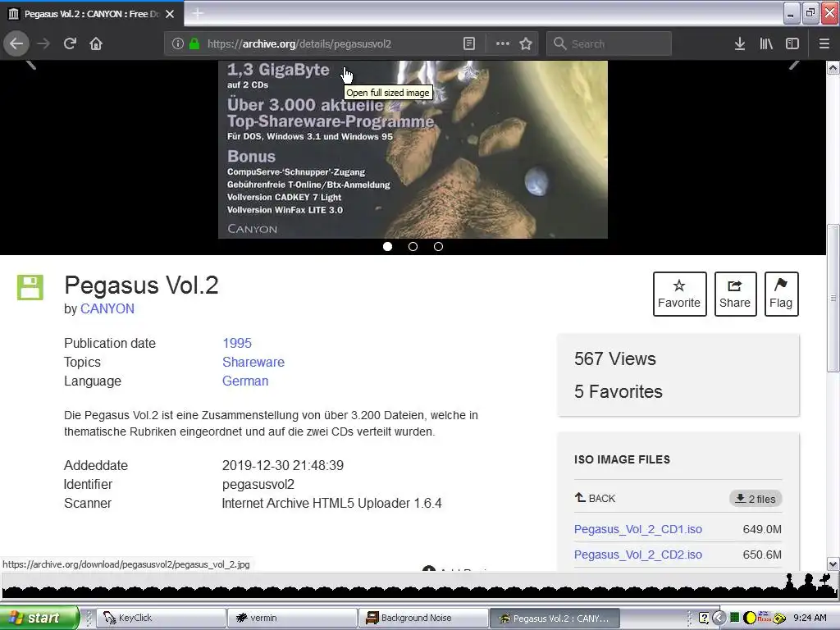Click the help question mark tray icon
Screen dimensions: 840x630
tap(704, 618)
